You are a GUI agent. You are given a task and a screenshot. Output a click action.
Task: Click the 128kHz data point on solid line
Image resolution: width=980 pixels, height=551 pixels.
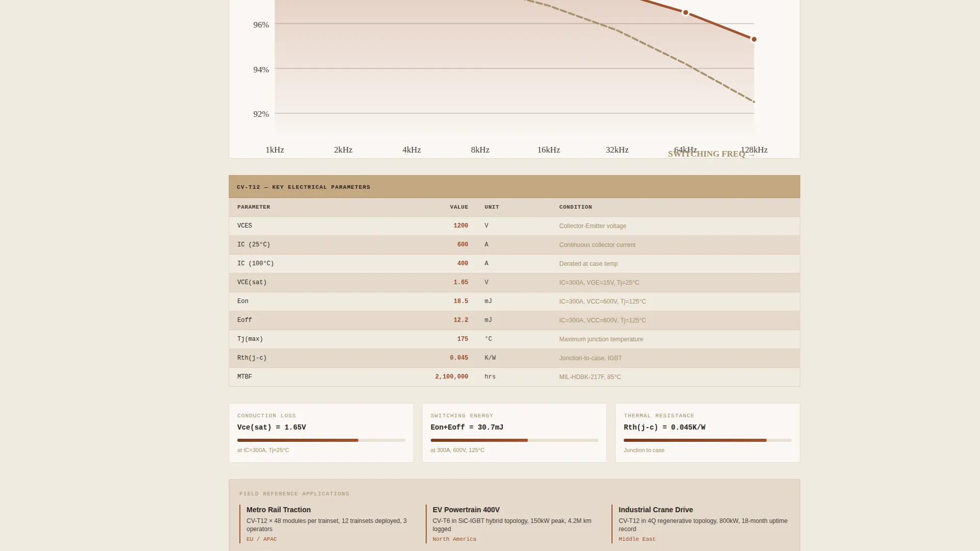coord(754,39)
